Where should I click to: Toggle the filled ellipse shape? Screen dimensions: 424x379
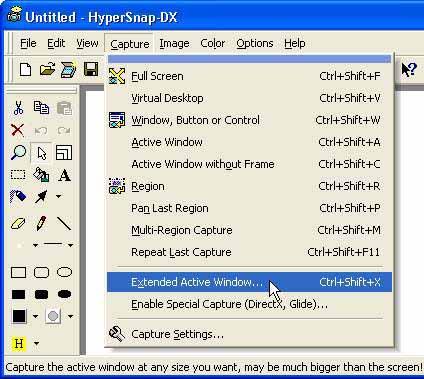(64, 294)
